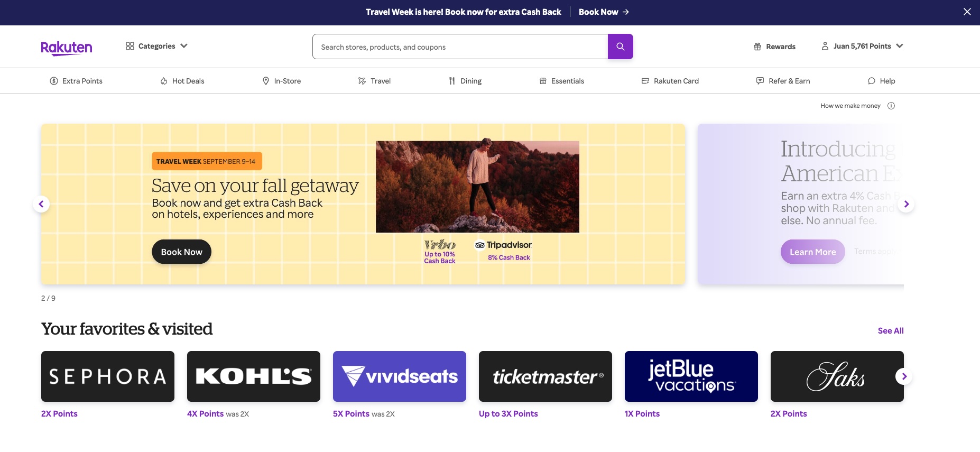Click Save on your fall getaway headline
This screenshot has height=452, width=980.
pos(255,186)
